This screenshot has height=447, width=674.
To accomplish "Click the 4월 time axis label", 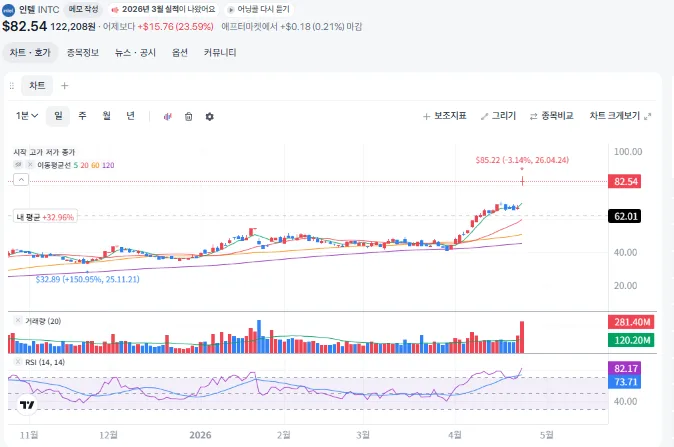I will coord(455,435).
